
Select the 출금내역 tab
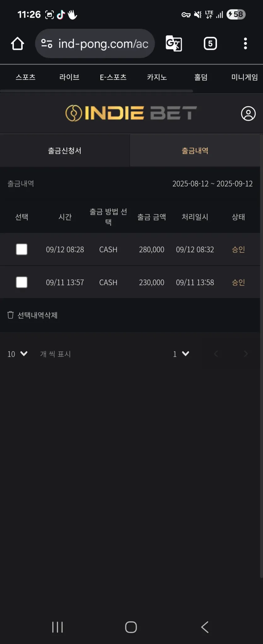pyautogui.click(x=195, y=151)
